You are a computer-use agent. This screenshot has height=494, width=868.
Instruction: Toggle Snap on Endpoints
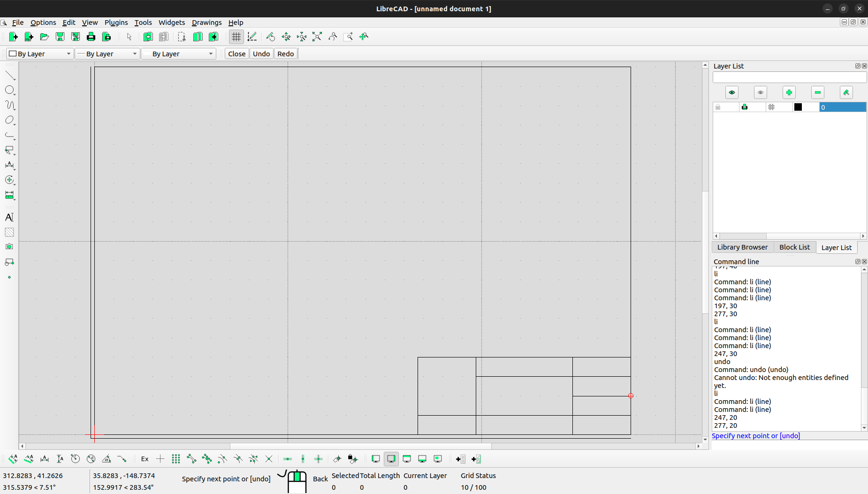(191, 459)
